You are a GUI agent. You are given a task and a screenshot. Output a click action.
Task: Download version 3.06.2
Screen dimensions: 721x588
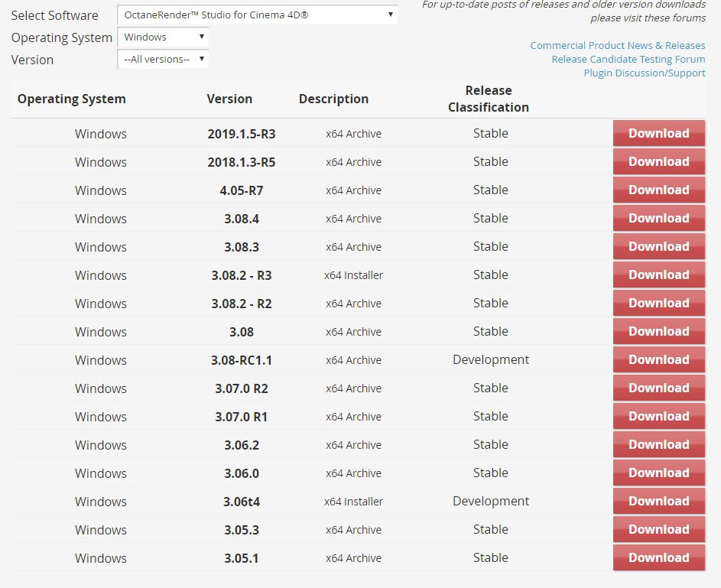click(658, 444)
